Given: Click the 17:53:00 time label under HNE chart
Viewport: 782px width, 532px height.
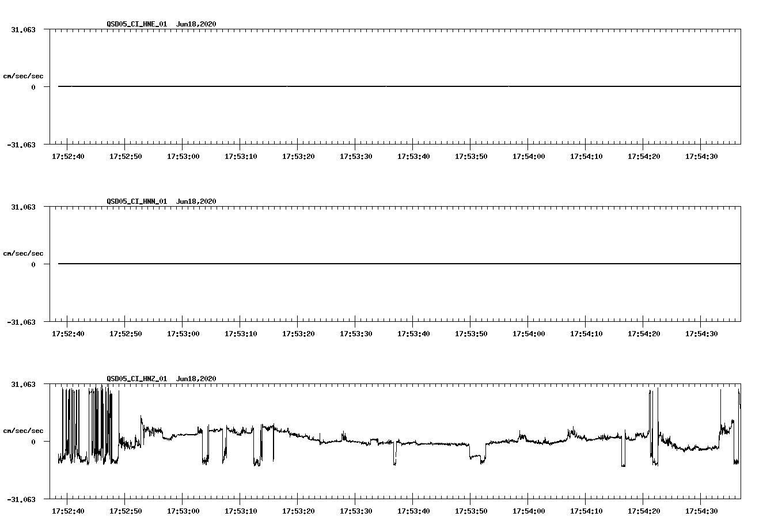Looking at the screenshot, I should coord(183,157).
